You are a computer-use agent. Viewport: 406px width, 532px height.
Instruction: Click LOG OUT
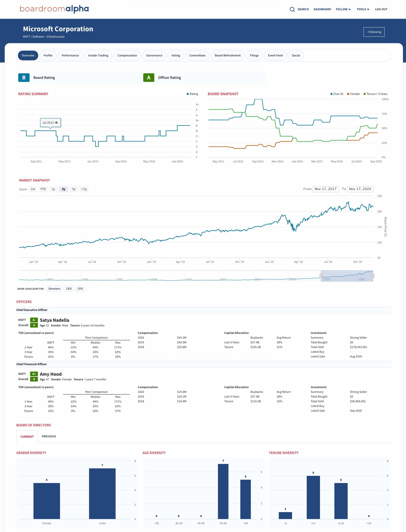(x=381, y=9)
